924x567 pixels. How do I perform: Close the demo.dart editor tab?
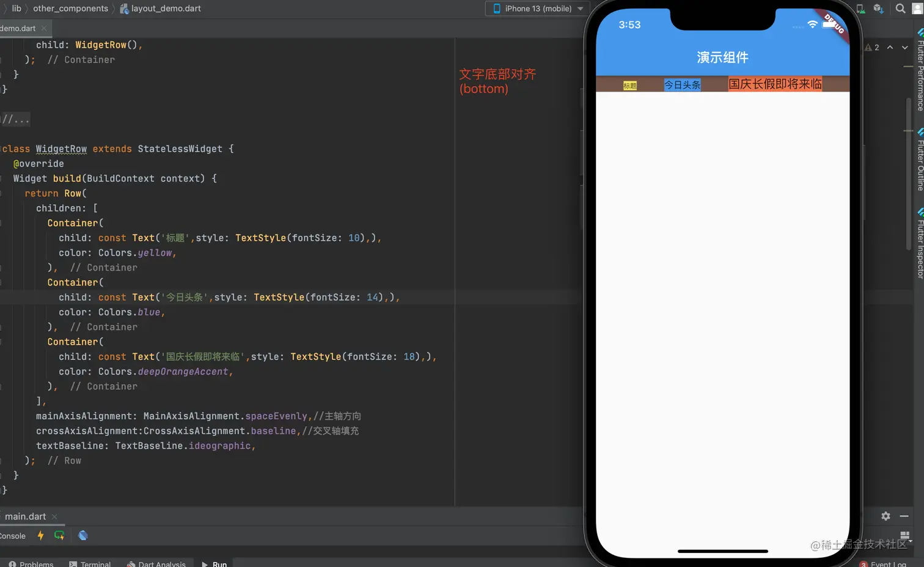click(x=44, y=29)
